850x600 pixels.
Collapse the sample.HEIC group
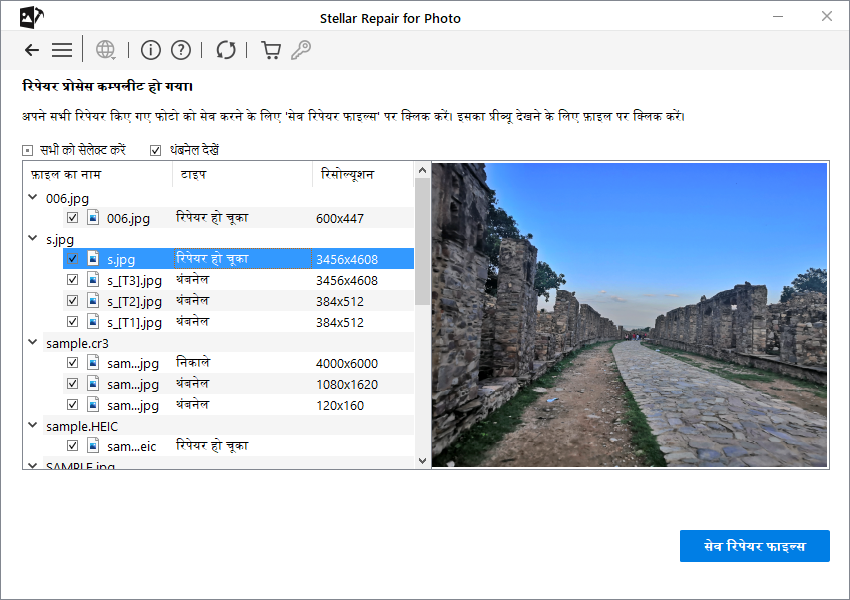33,425
